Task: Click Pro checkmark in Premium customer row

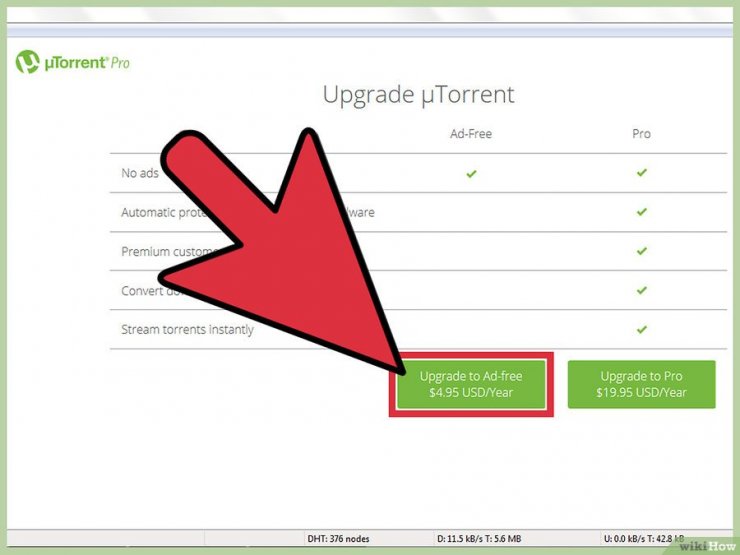Action: coord(641,251)
